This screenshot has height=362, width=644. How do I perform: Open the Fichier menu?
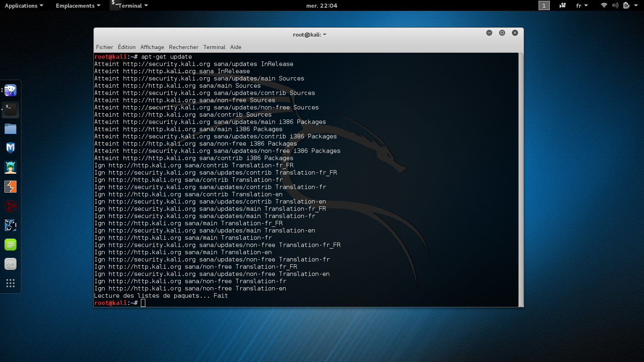tap(105, 47)
